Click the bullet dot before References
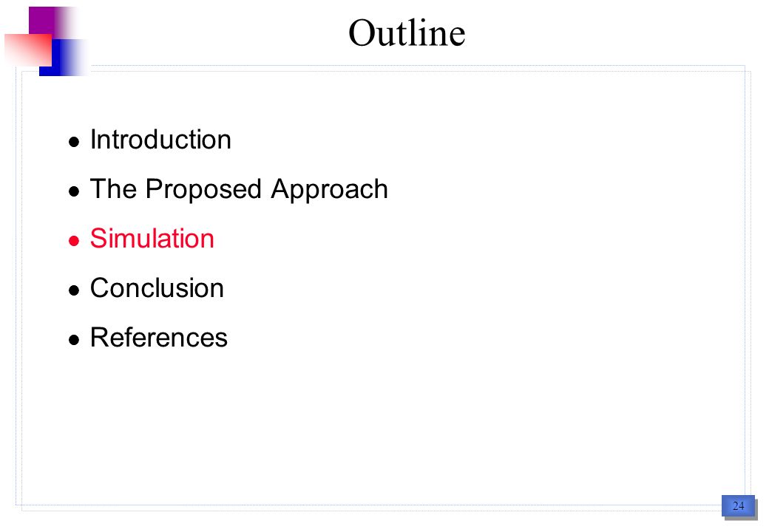Screen dimensions: 769x532 (x=74, y=339)
